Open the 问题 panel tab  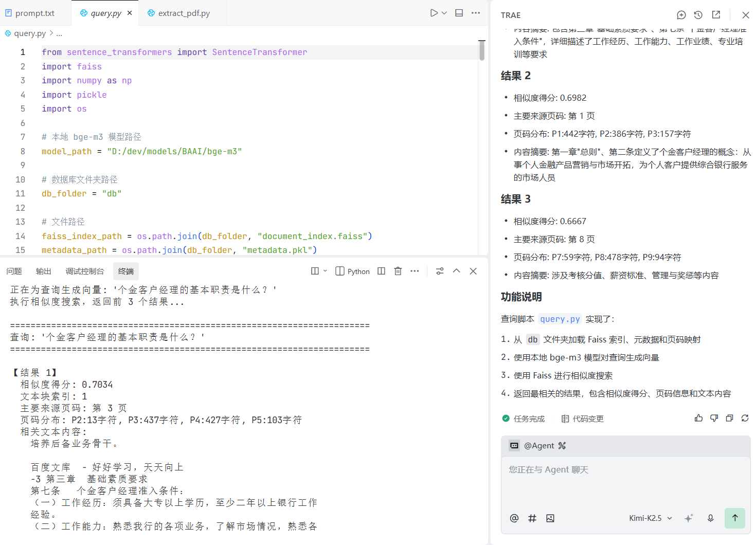point(14,271)
